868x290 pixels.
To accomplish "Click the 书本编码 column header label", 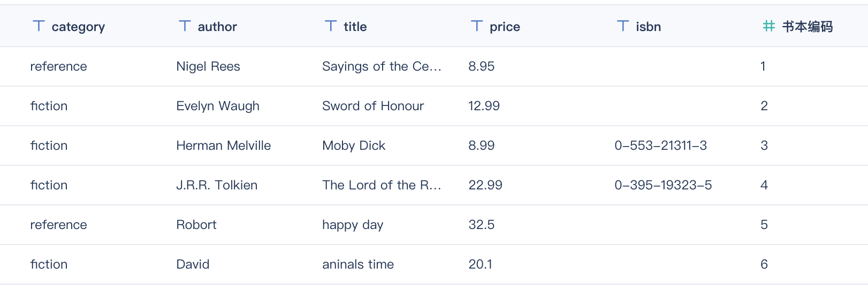I will [x=807, y=27].
